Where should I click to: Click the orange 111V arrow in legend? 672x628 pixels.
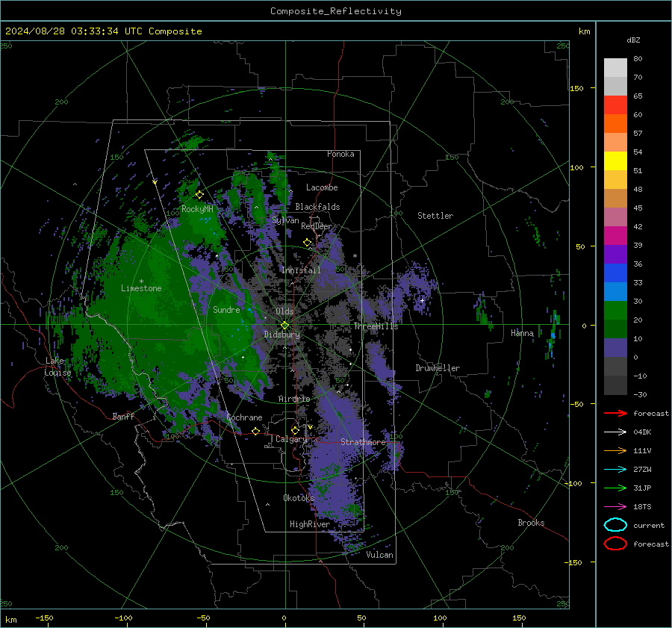(x=615, y=450)
